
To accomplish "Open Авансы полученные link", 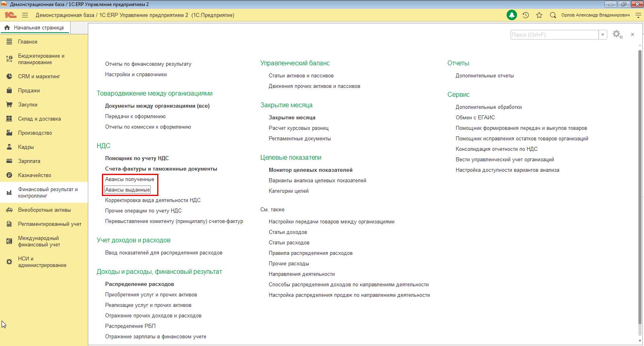I will coord(130,179).
